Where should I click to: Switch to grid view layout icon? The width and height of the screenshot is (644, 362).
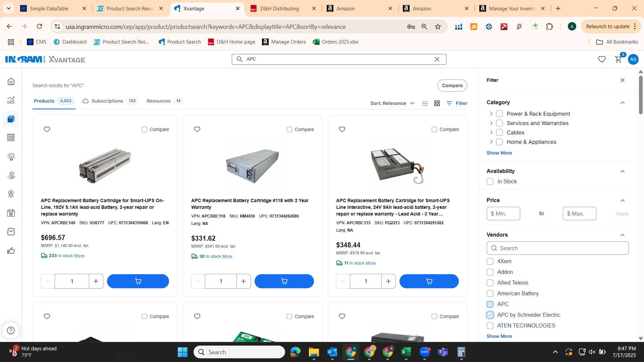pyautogui.click(x=437, y=103)
